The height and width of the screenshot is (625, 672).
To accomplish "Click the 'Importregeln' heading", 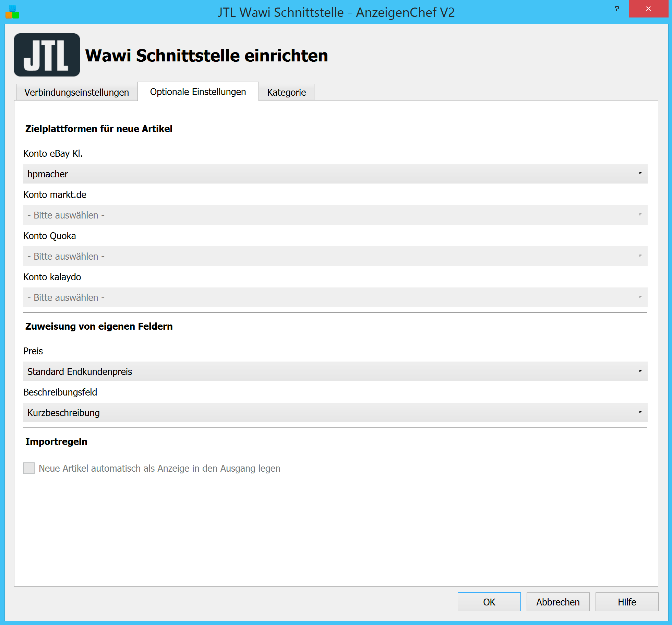I will coord(56,441).
